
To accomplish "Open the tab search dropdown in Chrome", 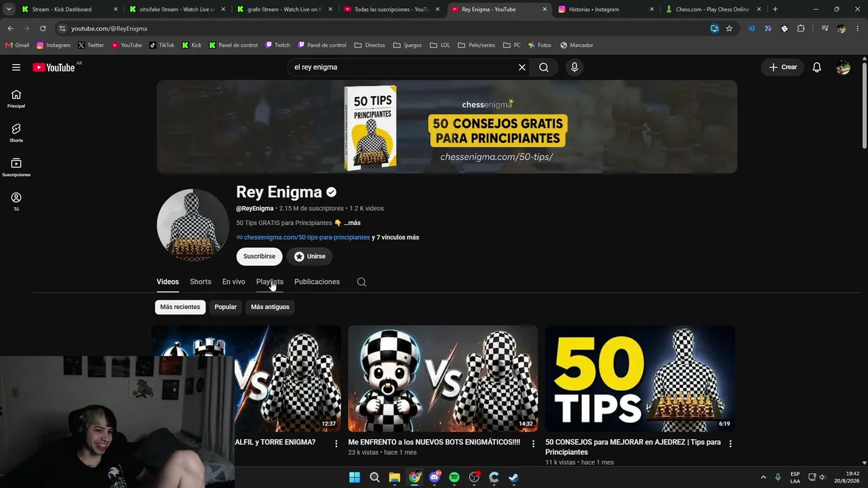I will click(9, 9).
